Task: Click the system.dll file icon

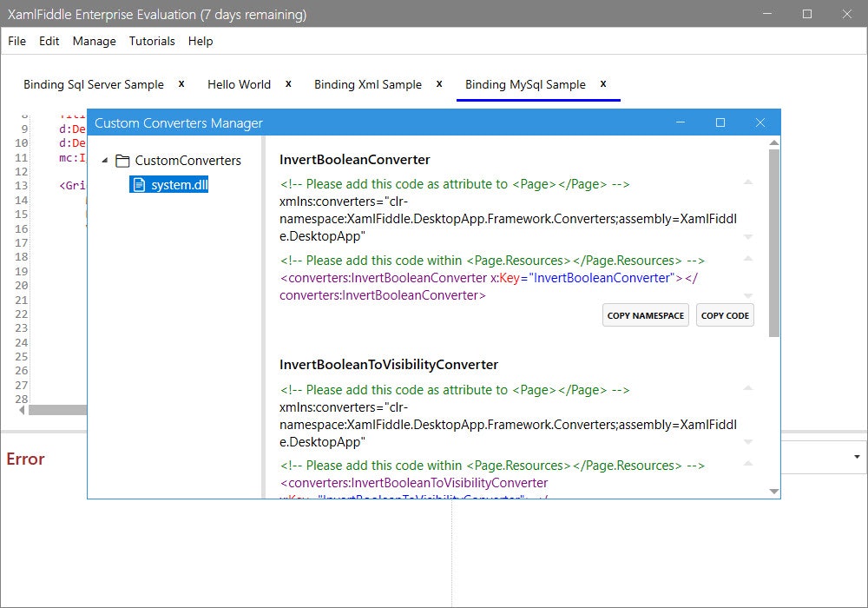Action: (140, 184)
